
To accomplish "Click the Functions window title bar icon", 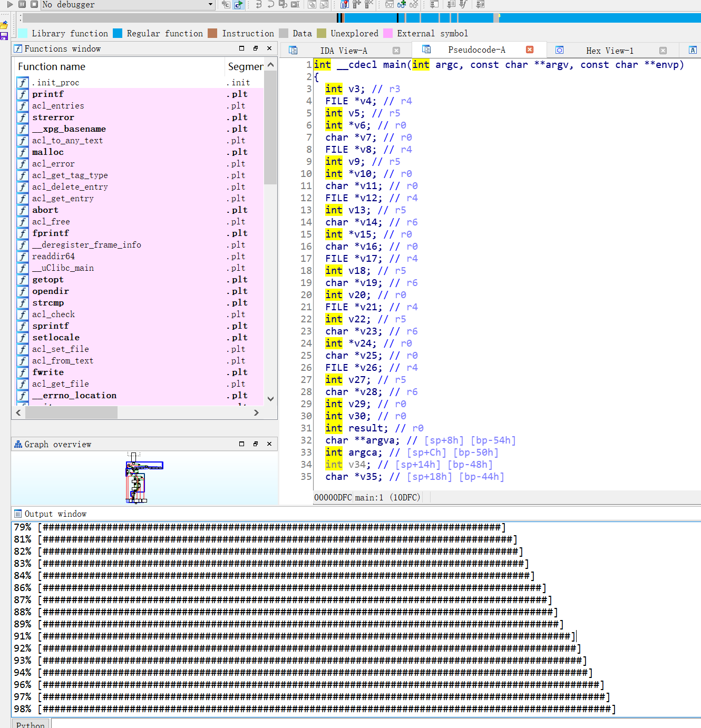I will click(x=18, y=48).
